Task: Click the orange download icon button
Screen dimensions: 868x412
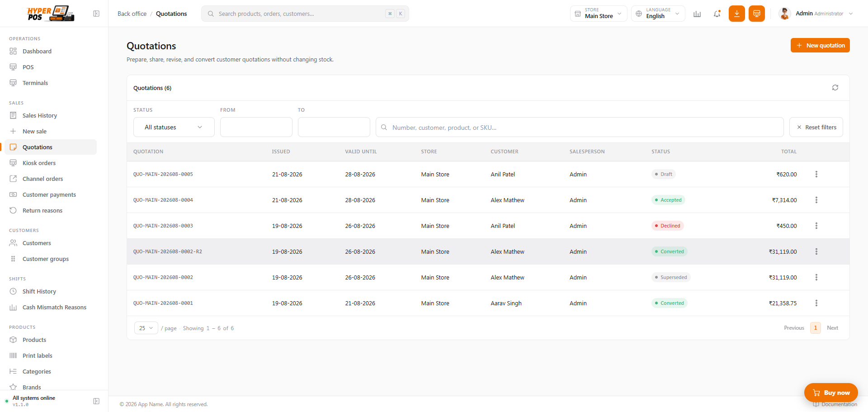Action: (x=737, y=14)
